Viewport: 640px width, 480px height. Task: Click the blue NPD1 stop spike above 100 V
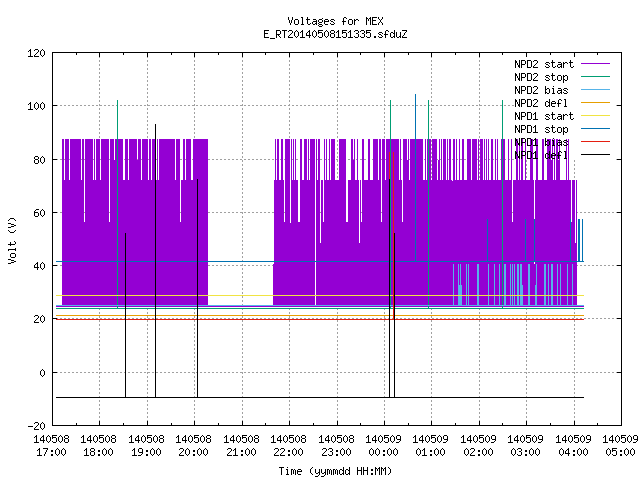pos(416,178)
